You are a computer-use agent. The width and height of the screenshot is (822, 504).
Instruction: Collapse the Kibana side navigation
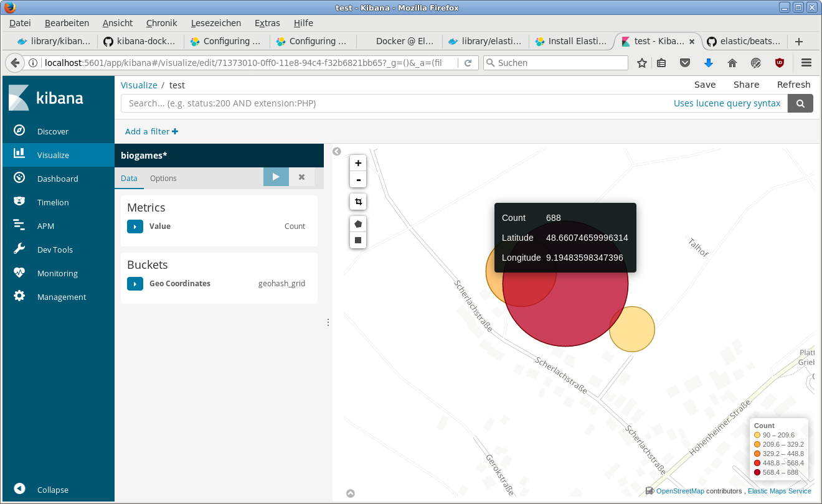pyautogui.click(x=52, y=490)
